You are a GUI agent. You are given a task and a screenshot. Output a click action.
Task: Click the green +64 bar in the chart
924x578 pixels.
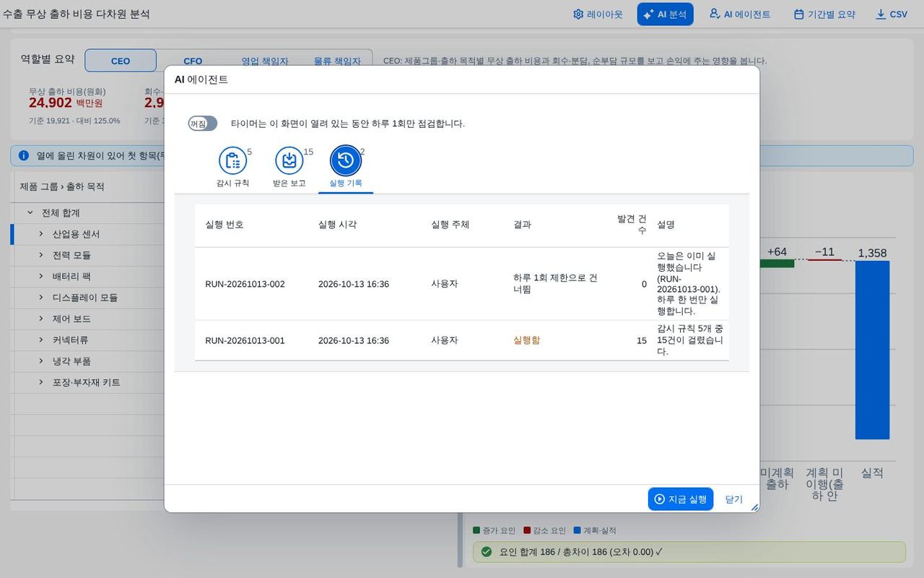[777, 264]
